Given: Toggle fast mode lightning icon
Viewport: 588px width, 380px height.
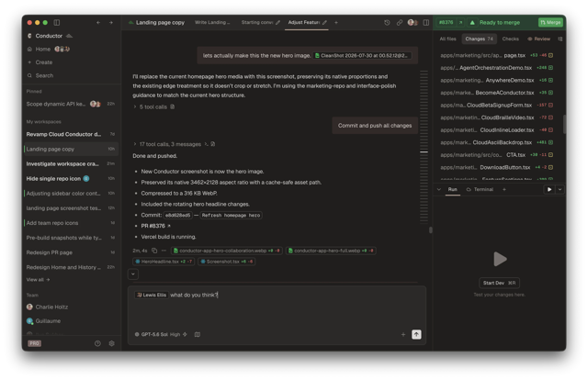Looking at the screenshot, I should click(185, 334).
